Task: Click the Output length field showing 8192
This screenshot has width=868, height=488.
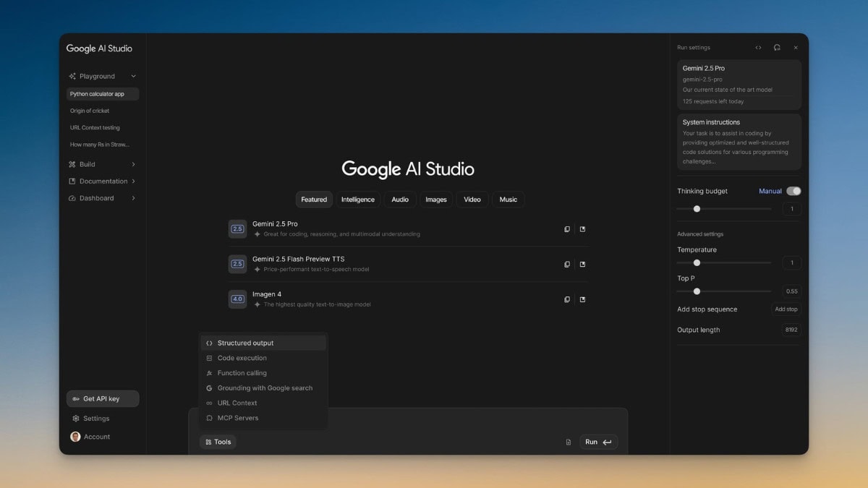Action: (x=791, y=330)
